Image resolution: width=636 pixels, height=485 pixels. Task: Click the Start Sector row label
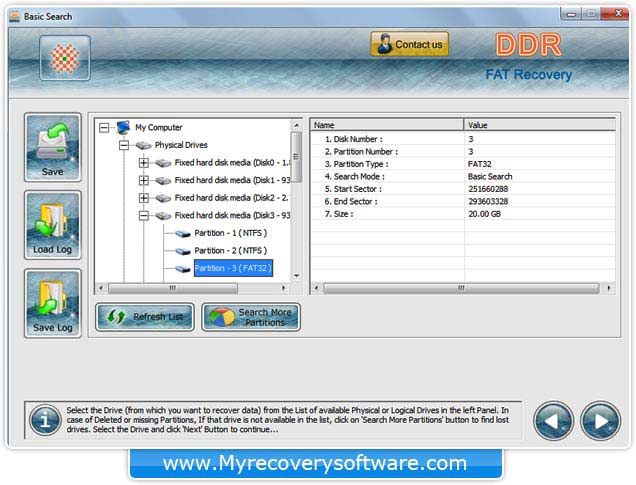pyautogui.click(x=353, y=189)
